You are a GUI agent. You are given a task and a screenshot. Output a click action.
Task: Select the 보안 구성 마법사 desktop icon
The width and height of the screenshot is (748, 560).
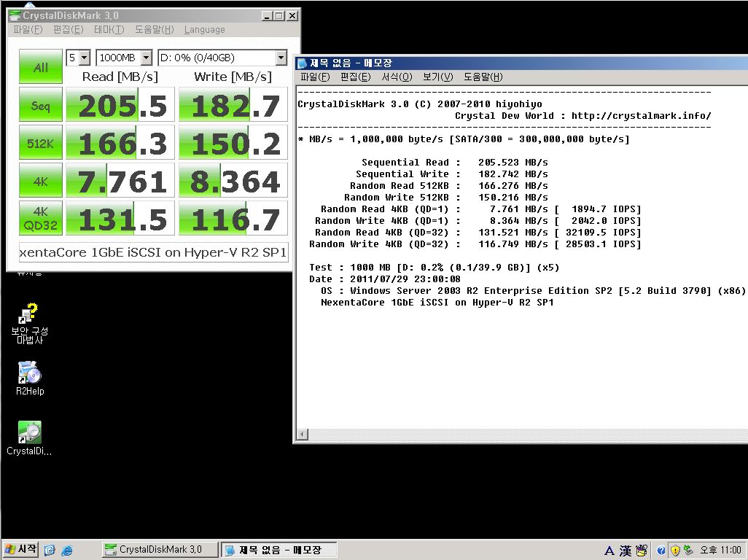(30, 324)
